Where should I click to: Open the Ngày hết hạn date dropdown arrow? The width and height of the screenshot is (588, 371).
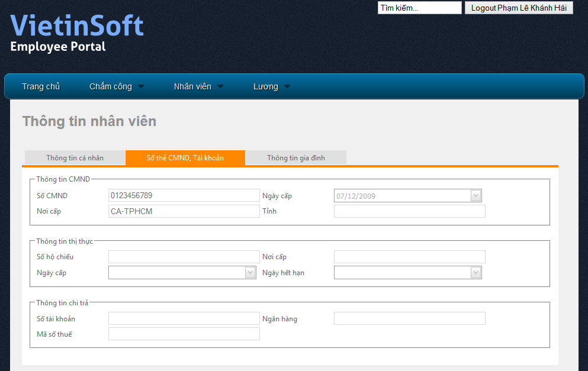coord(475,273)
